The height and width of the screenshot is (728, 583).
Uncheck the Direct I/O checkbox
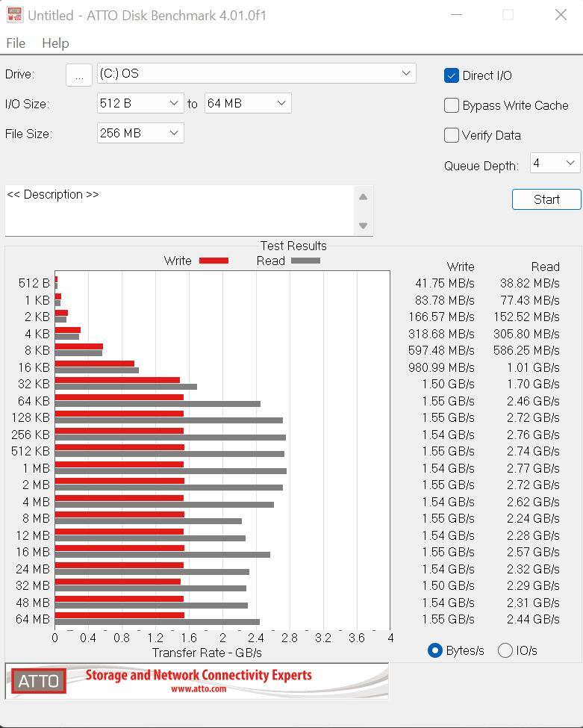coord(452,75)
